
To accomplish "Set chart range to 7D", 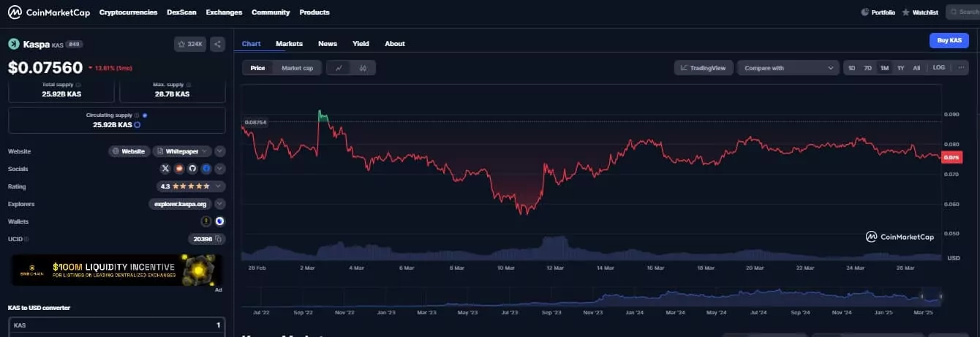I will click(868, 68).
